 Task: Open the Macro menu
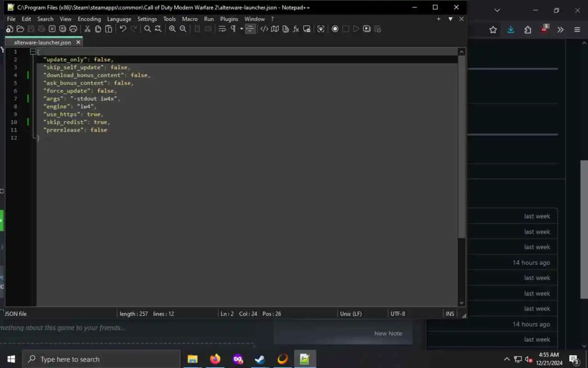click(190, 19)
